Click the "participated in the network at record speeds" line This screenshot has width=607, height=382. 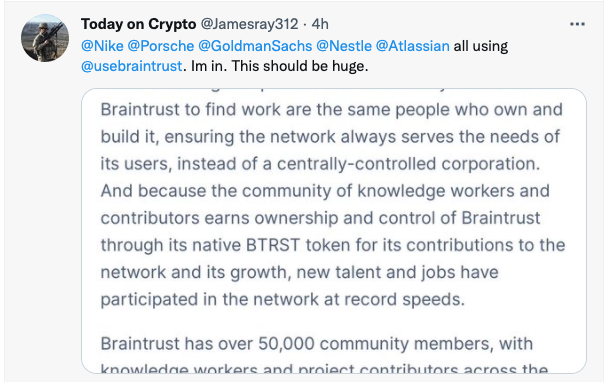[x=283, y=300]
